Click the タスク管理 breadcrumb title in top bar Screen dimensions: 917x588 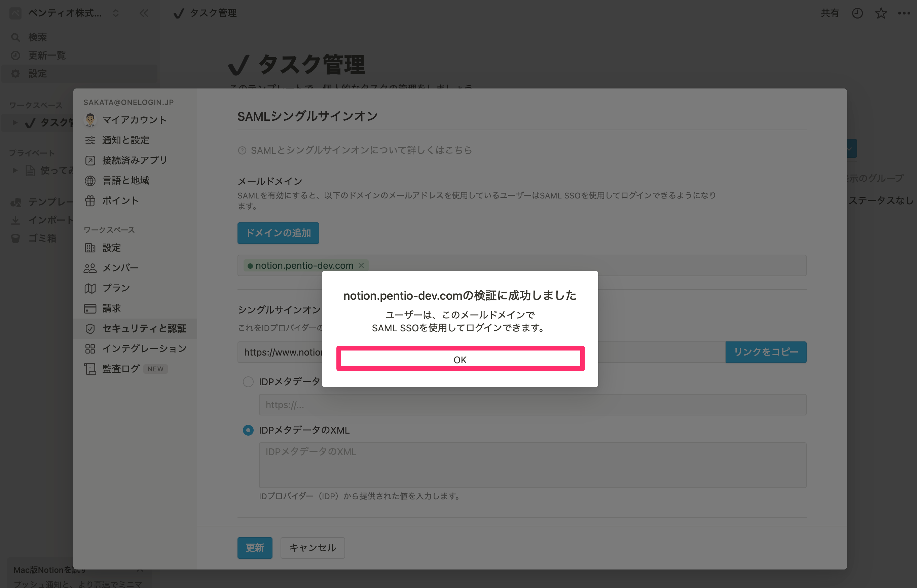(213, 13)
